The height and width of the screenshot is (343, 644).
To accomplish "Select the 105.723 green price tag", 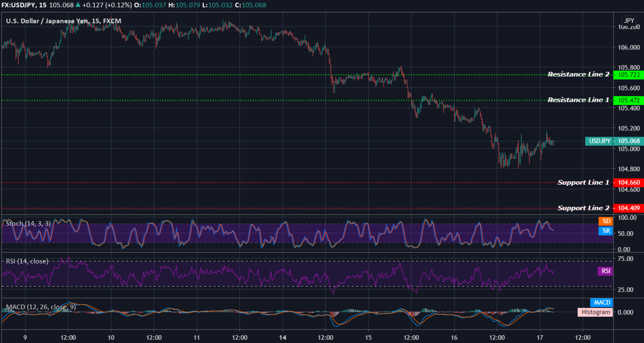I will (628, 75).
